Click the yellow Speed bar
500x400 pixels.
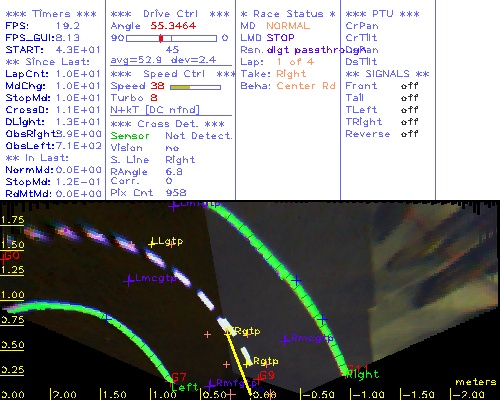tap(180, 87)
